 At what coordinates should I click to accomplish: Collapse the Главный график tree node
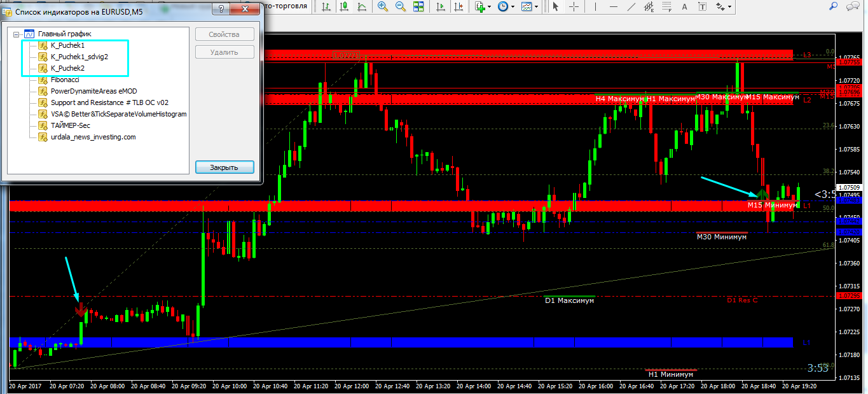16,34
